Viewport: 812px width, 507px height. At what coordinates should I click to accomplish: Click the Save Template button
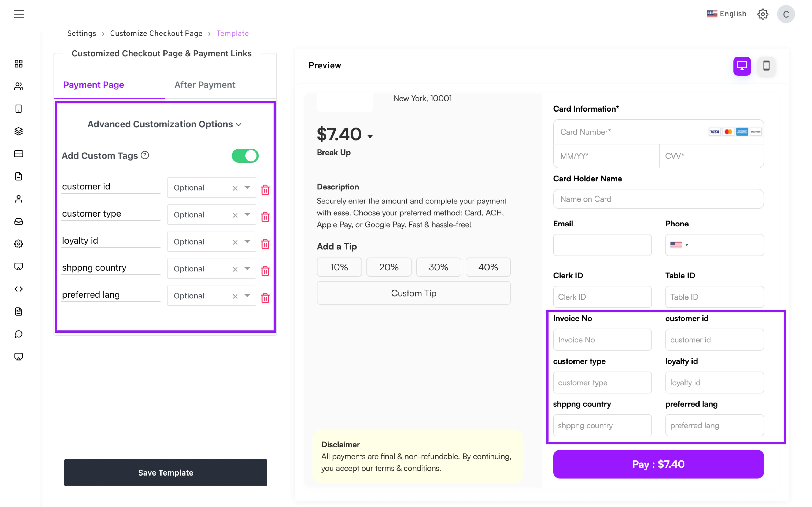pyautogui.click(x=165, y=473)
